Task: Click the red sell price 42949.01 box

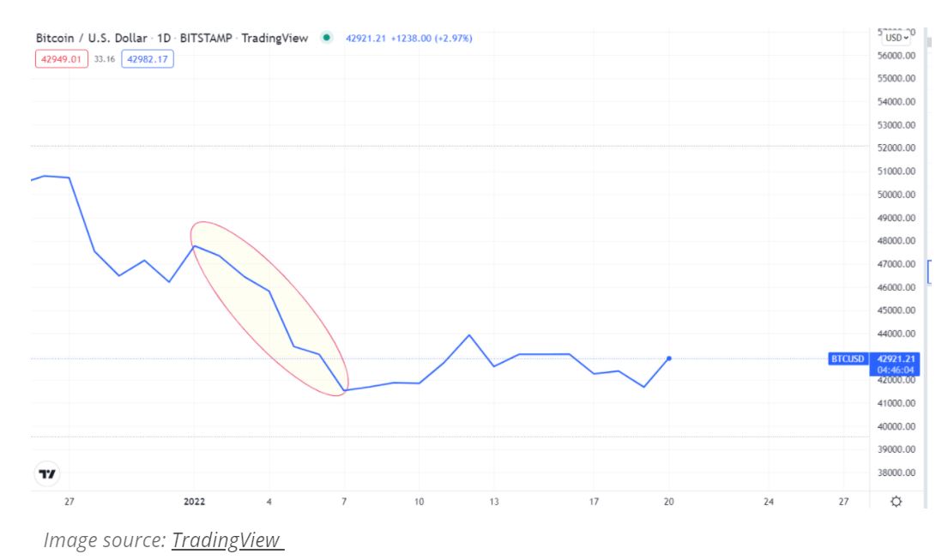Action: 62,59
